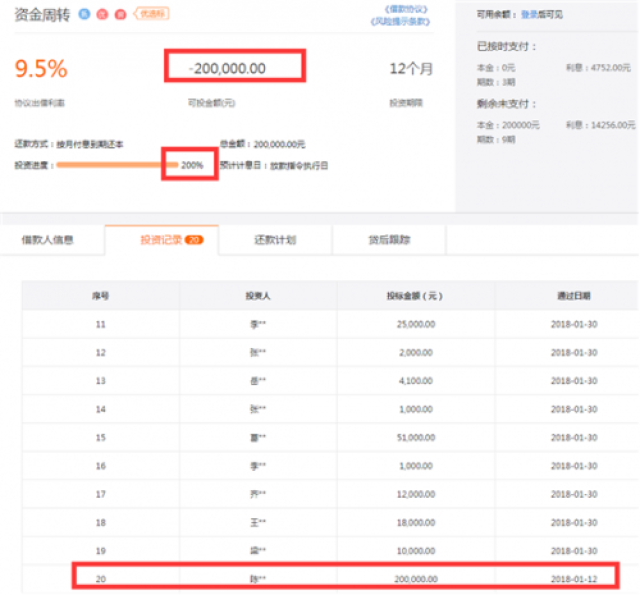640x595 pixels.
Task: Click the first red circular badge beside 资金周转
Action: [102, 14]
